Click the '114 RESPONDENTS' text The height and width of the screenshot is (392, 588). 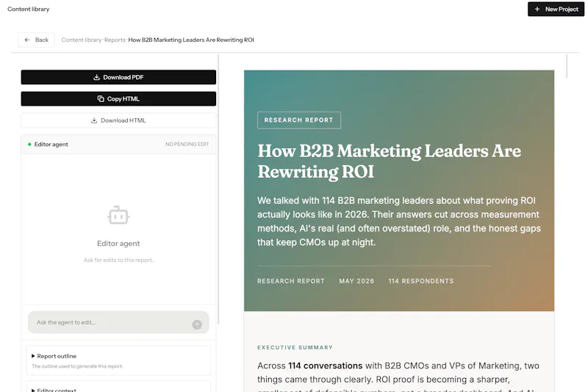pyautogui.click(x=421, y=281)
